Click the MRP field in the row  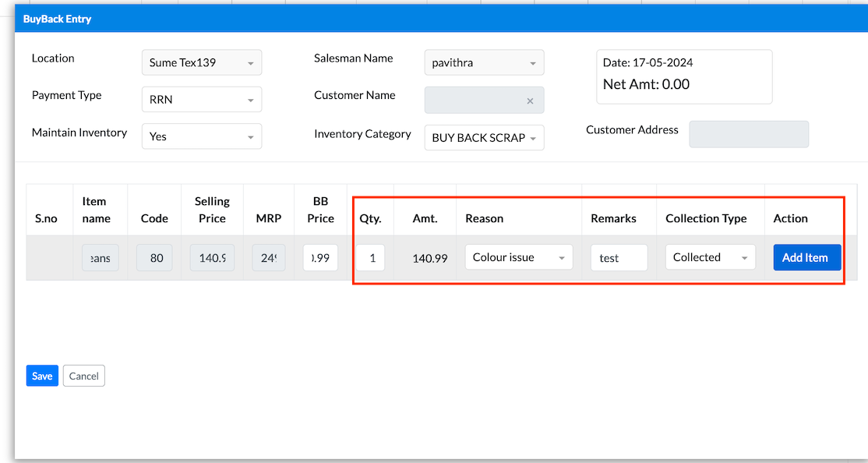tap(268, 258)
